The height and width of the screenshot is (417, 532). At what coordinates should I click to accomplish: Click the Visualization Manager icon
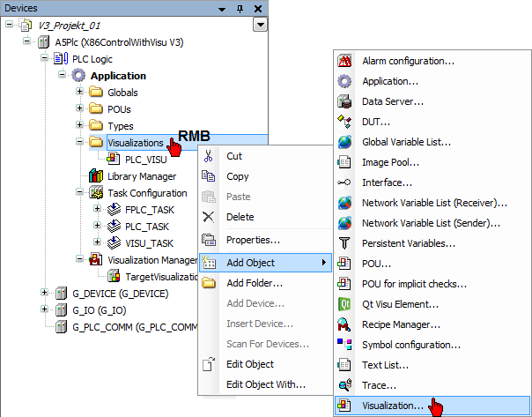coord(96,260)
